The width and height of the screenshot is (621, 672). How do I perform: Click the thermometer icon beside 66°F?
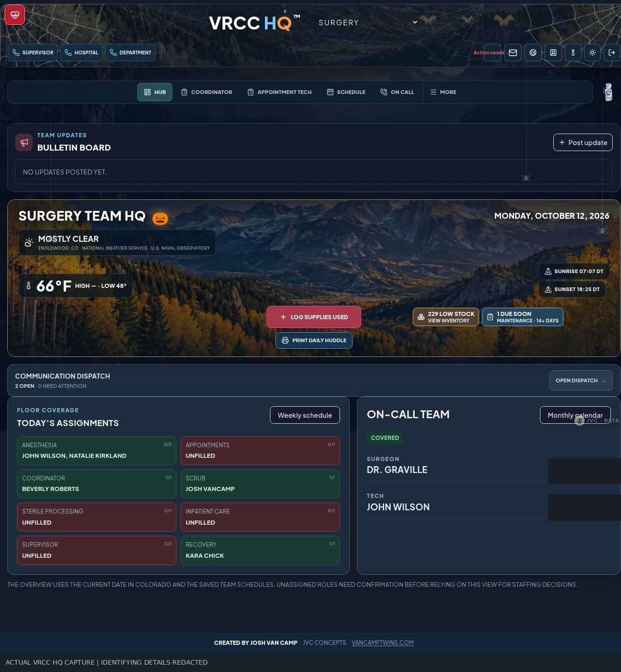(29, 286)
